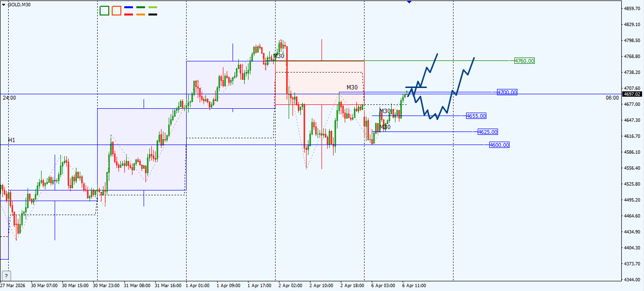This screenshot has width=644, height=291.
Task: Select the 4625.00 price level label
Action: (x=487, y=132)
